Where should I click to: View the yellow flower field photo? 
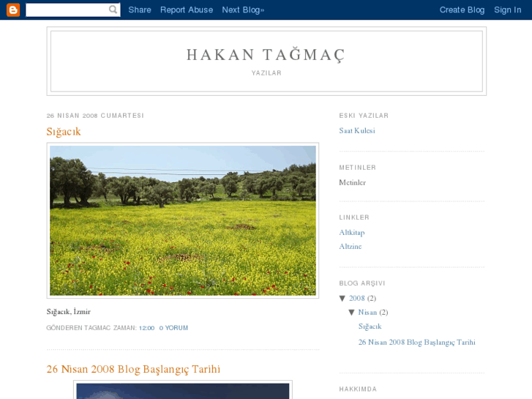coord(182,220)
